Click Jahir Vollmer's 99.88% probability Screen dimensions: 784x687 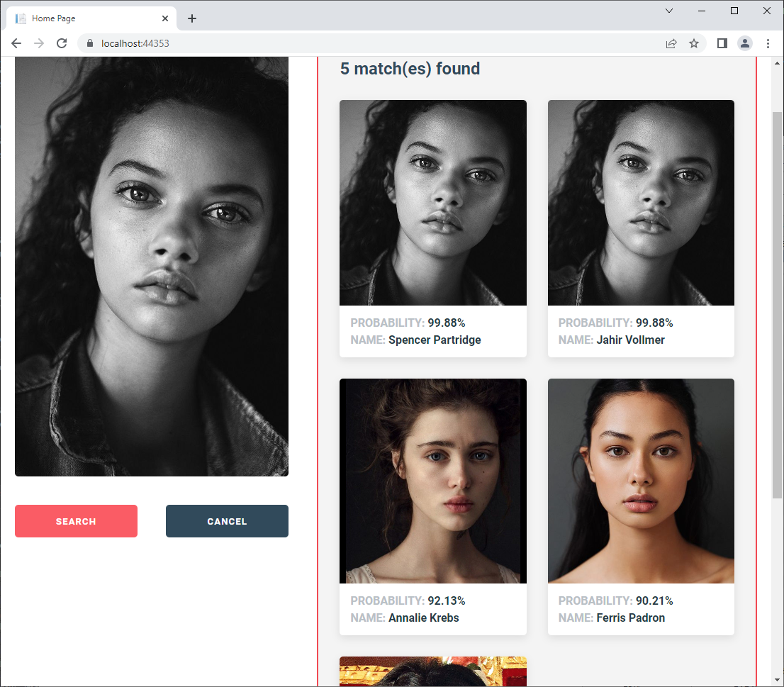pos(654,323)
